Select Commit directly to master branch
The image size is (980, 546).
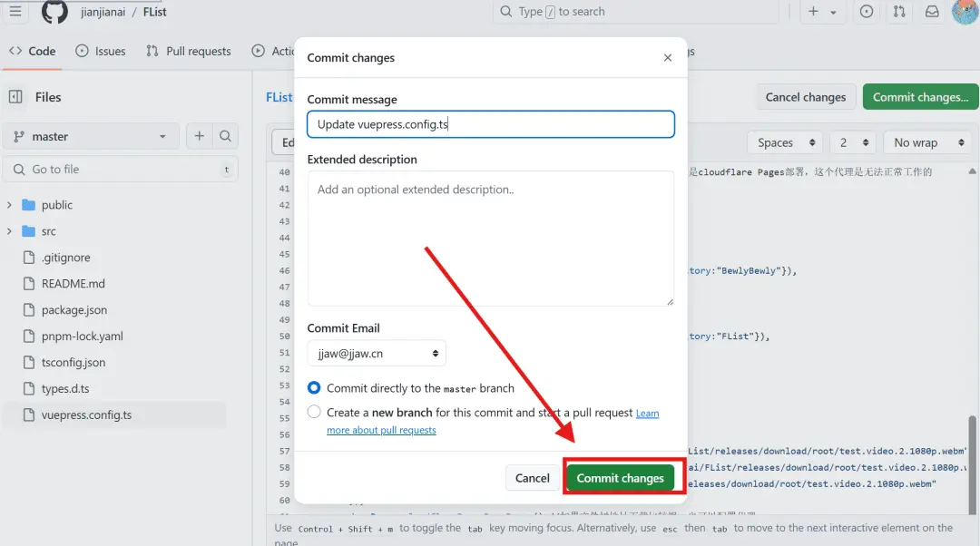tap(314, 388)
